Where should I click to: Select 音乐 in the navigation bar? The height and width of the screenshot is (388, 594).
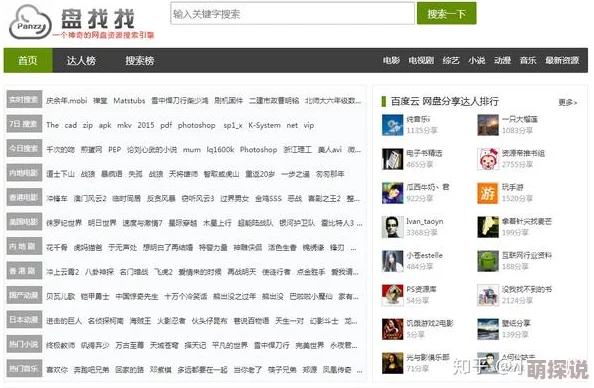(528, 60)
